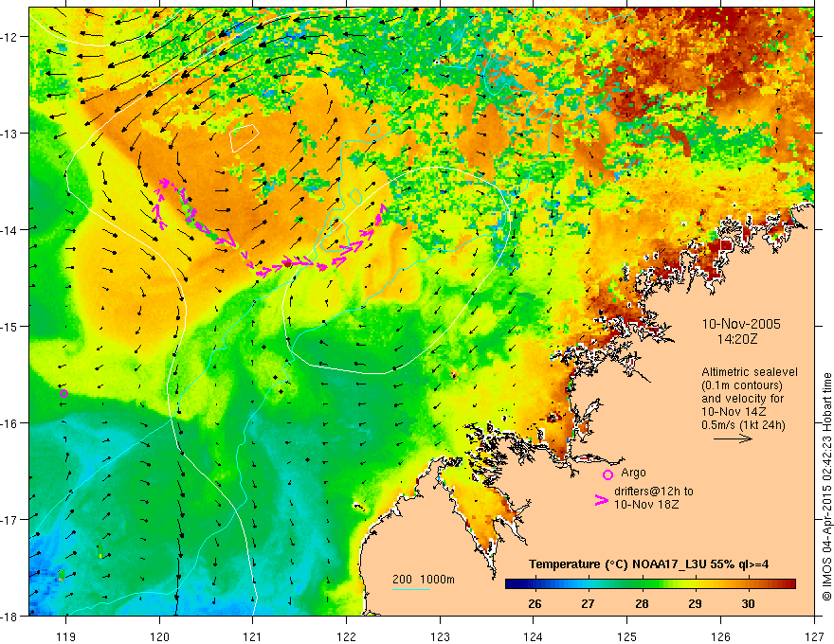Click the cyan bathymetry legend line under 200 1000m
The height and width of the screenshot is (644, 834).
411,589
